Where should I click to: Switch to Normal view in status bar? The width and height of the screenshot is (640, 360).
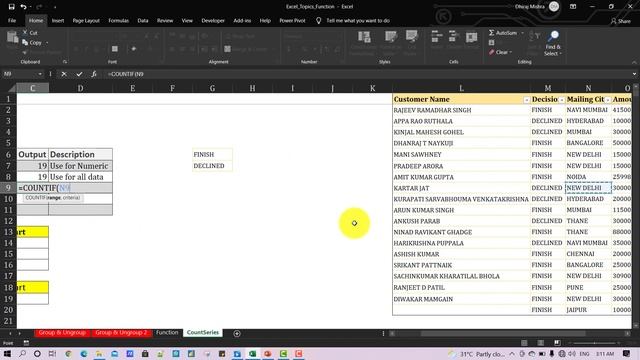[x=524, y=343]
